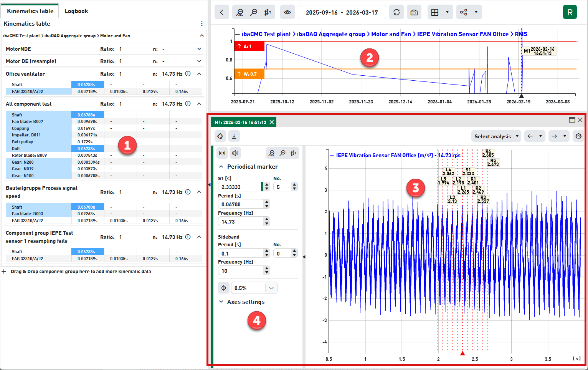Image resolution: width=588 pixels, height=370 pixels.
Task: Click the speaker audio icon
Action: pyautogui.click(x=235, y=153)
